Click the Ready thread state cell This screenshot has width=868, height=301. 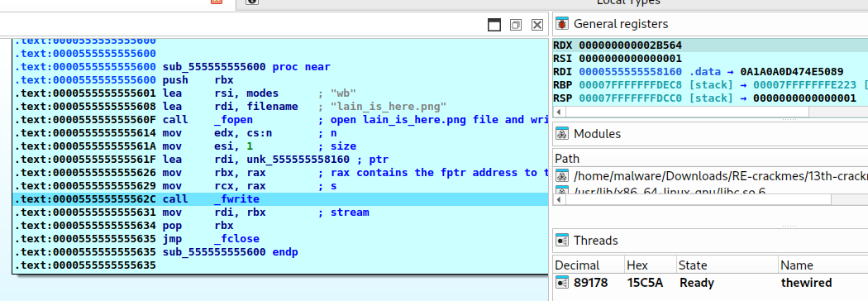coord(696,283)
